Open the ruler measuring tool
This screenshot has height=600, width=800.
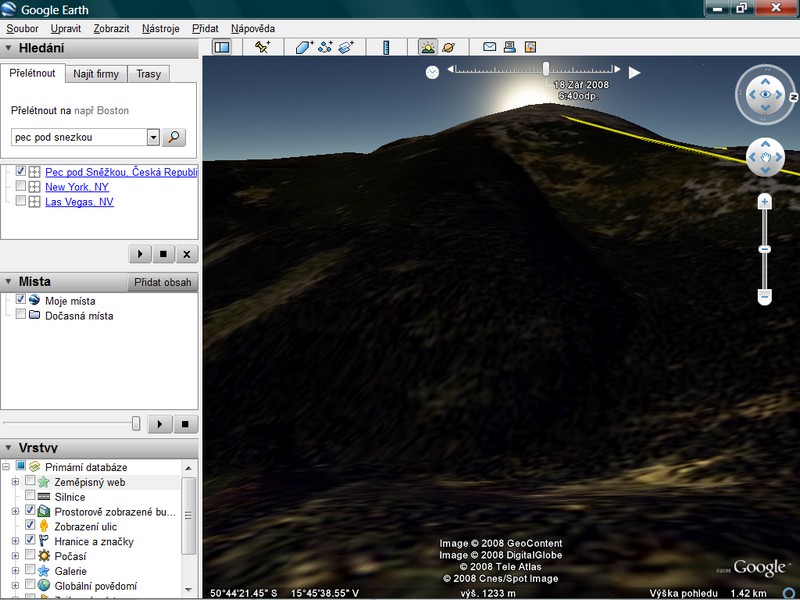coord(386,47)
